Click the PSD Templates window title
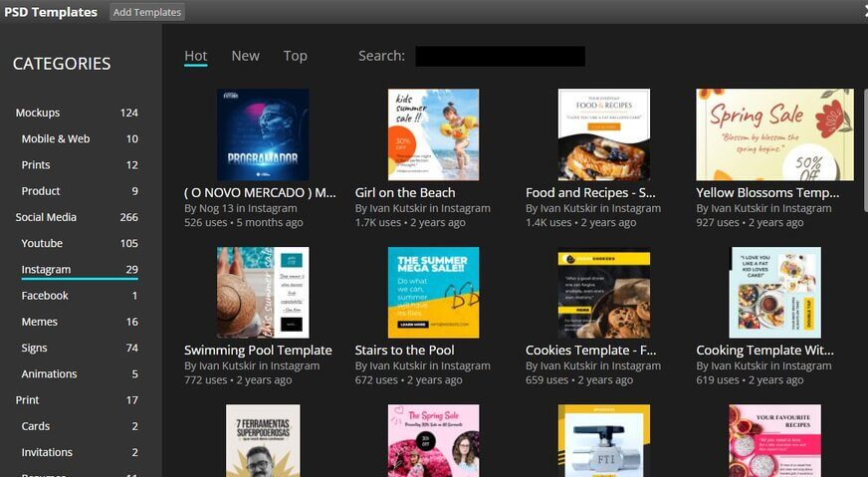This screenshot has height=477, width=868. (51, 12)
